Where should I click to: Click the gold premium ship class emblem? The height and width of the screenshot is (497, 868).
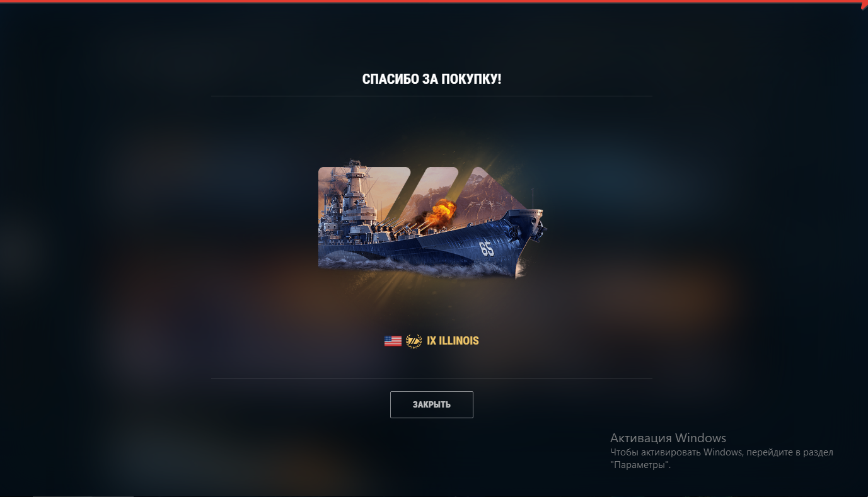click(x=414, y=341)
